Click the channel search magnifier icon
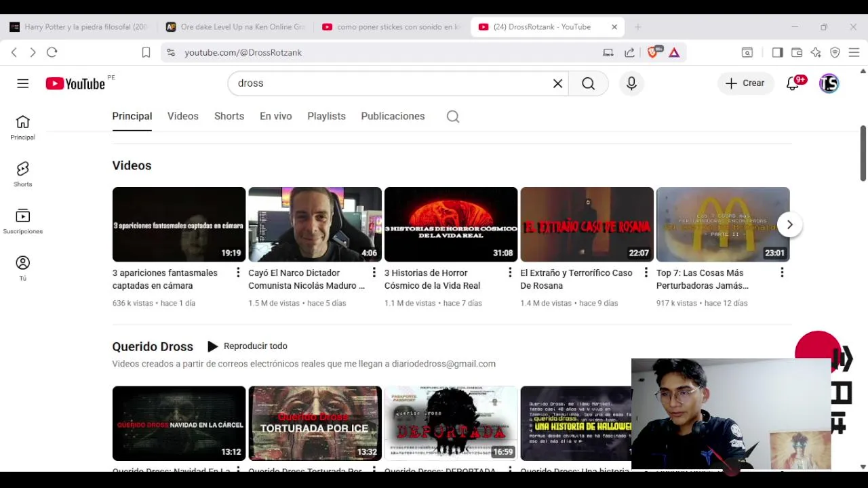Image resolution: width=868 pixels, height=488 pixels. [453, 117]
